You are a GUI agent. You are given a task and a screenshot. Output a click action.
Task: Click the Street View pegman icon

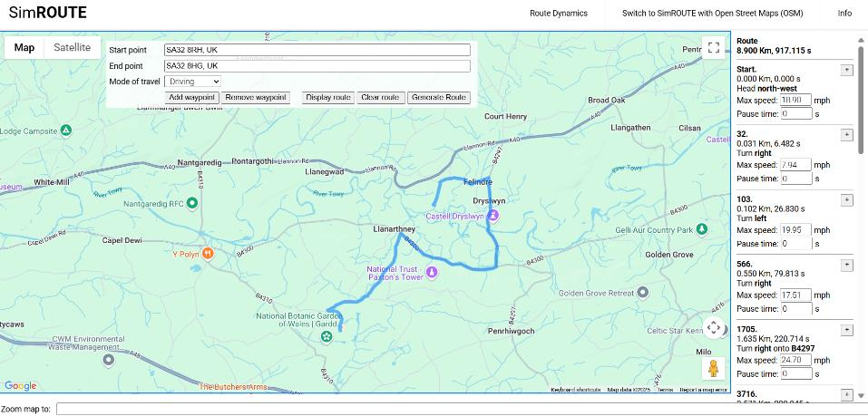click(x=713, y=368)
